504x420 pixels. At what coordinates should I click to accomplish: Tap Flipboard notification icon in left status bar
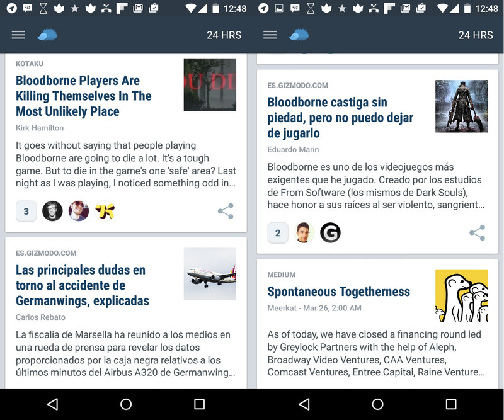(x=122, y=8)
